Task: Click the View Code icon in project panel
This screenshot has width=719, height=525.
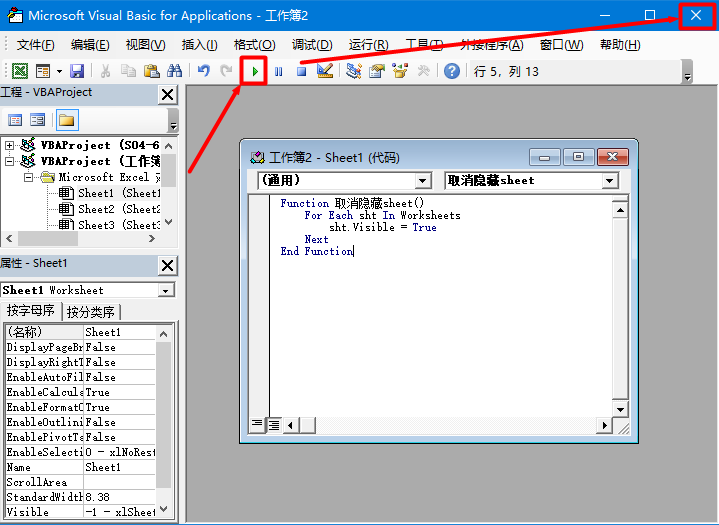Action: click(x=15, y=120)
